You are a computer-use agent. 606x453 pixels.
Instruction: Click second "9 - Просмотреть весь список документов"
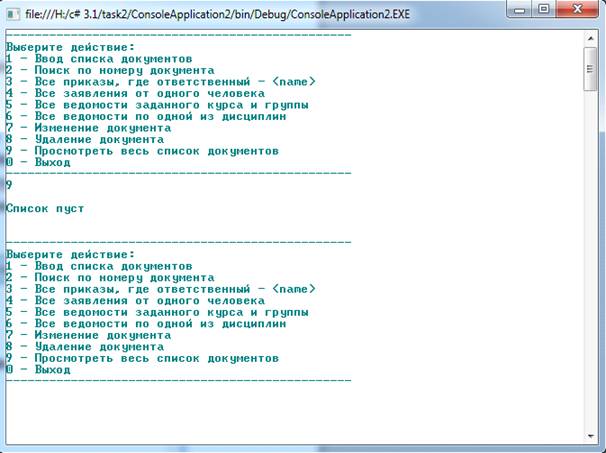(x=142, y=358)
